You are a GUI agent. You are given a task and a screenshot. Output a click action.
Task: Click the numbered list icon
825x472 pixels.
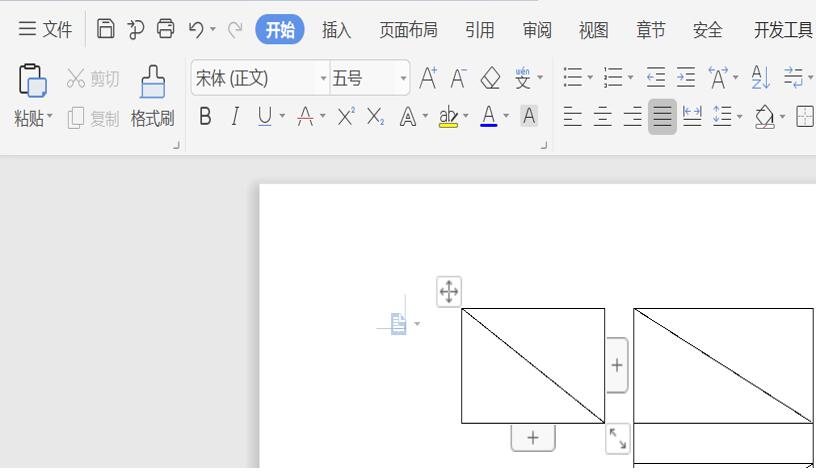pyautogui.click(x=613, y=77)
